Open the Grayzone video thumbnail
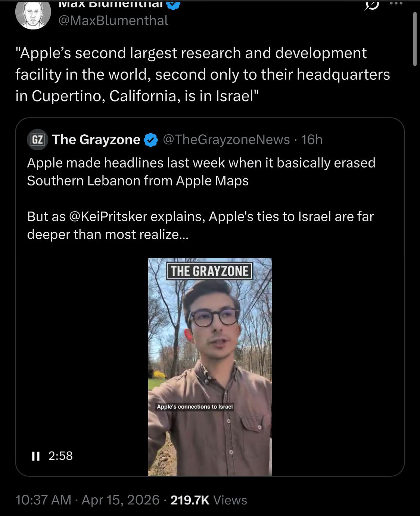Viewport: 420px width, 516px height. (210, 366)
